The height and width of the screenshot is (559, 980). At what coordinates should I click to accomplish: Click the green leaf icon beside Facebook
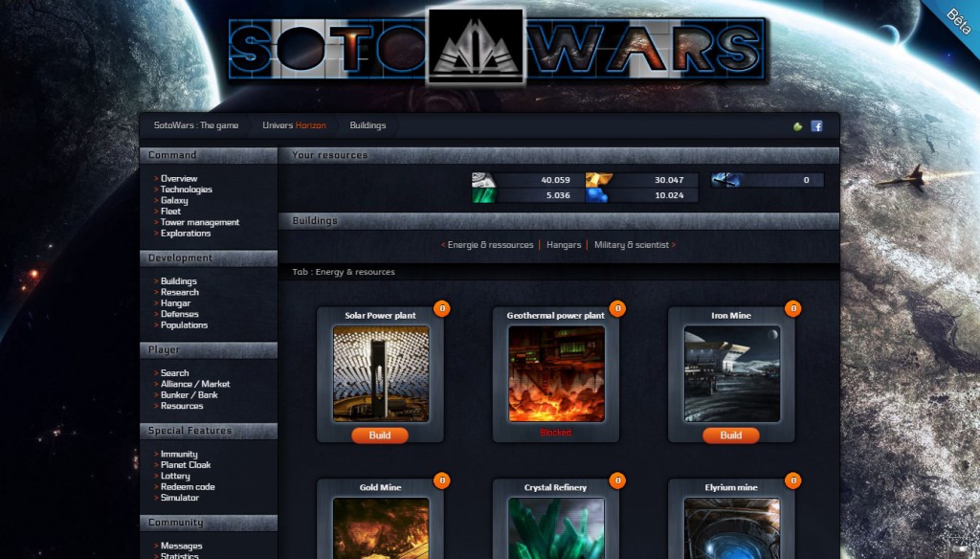point(798,126)
